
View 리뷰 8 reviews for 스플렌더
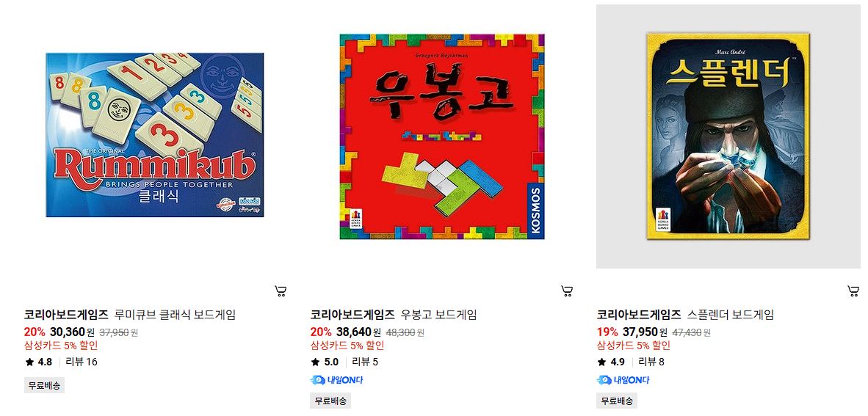[651, 362]
